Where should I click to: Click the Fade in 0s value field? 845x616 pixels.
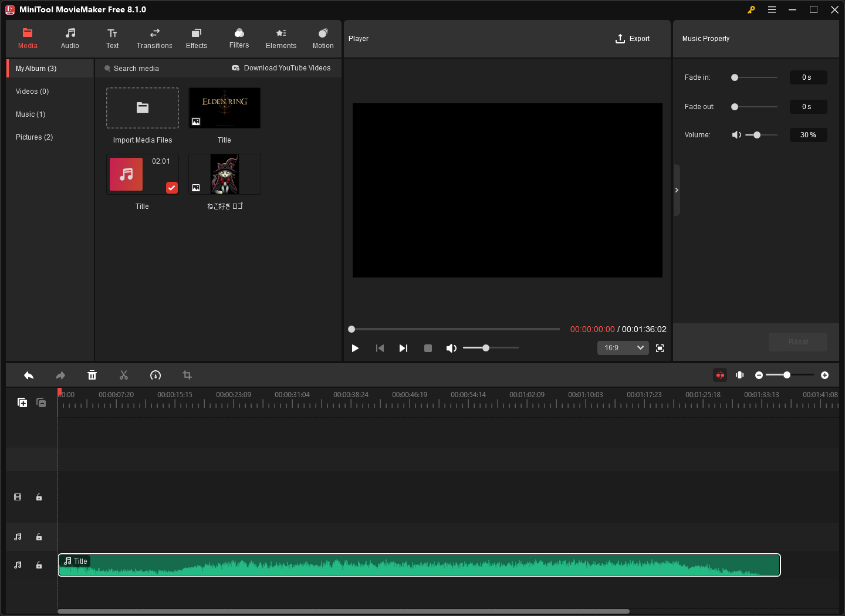click(808, 77)
